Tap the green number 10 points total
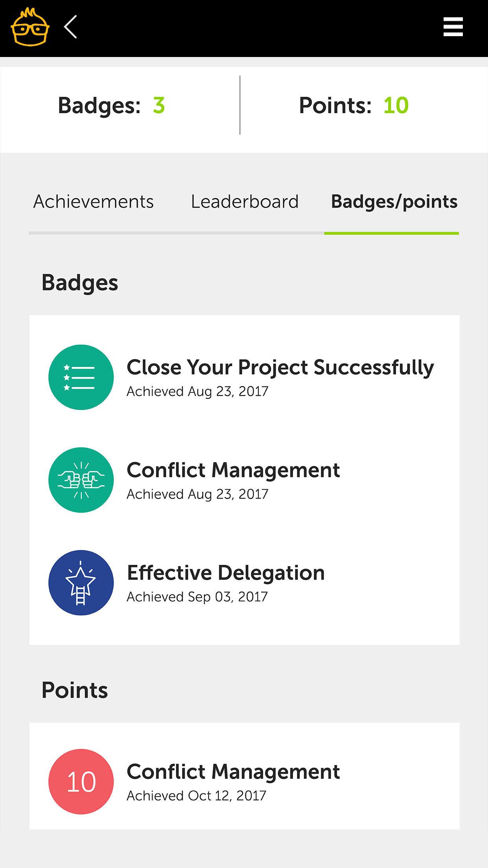Screen dimensions: 488x868 [396, 105]
